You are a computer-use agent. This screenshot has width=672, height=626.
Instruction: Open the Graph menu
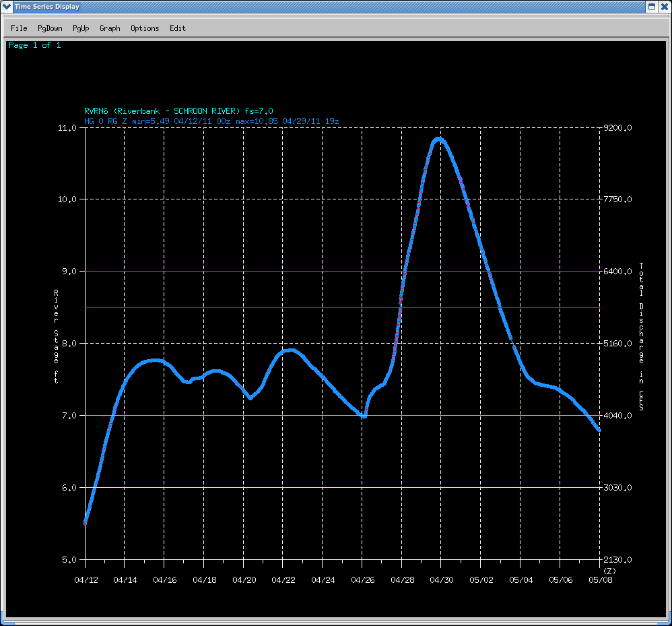110,28
